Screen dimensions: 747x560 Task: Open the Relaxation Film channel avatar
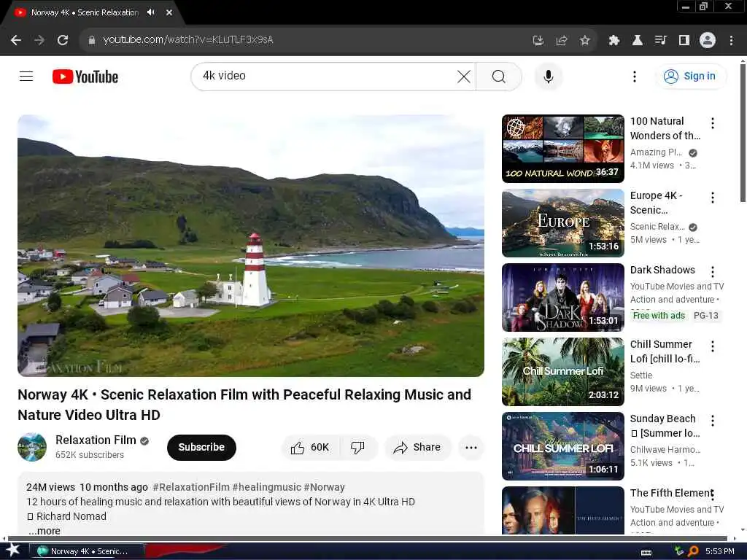coord(32,447)
